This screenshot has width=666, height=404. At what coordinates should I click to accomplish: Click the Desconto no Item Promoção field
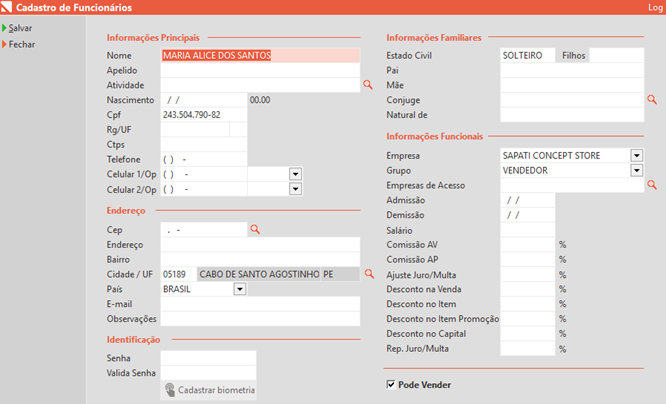(x=528, y=319)
